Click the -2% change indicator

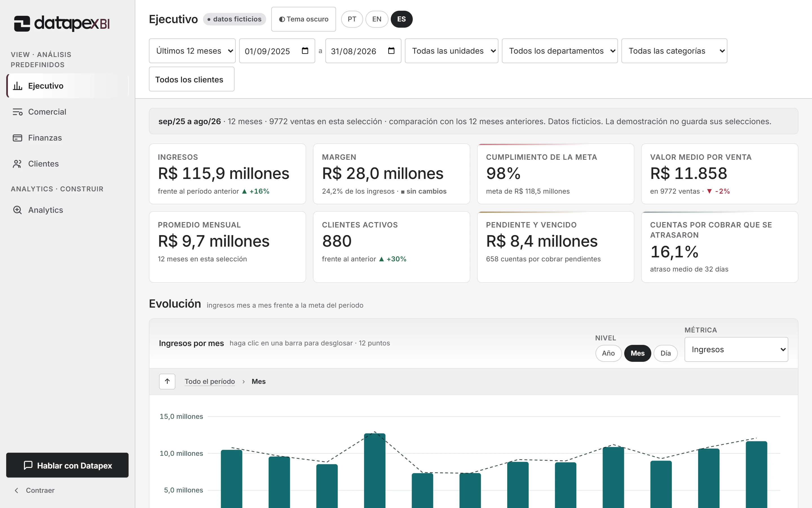tap(718, 191)
